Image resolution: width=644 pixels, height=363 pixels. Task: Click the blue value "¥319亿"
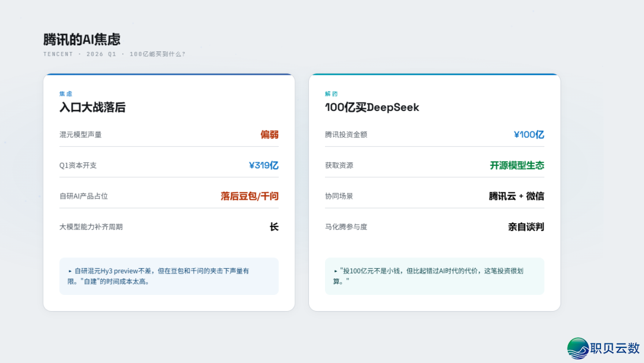pos(264,165)
